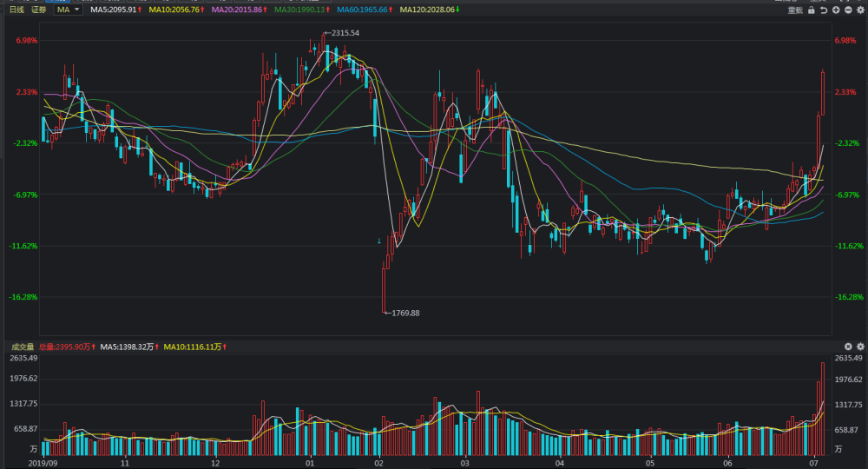Image resolution: width=868 pixels, height=469 pixels.
Task: Click the 重载 reload button
Action: [794, 10]
